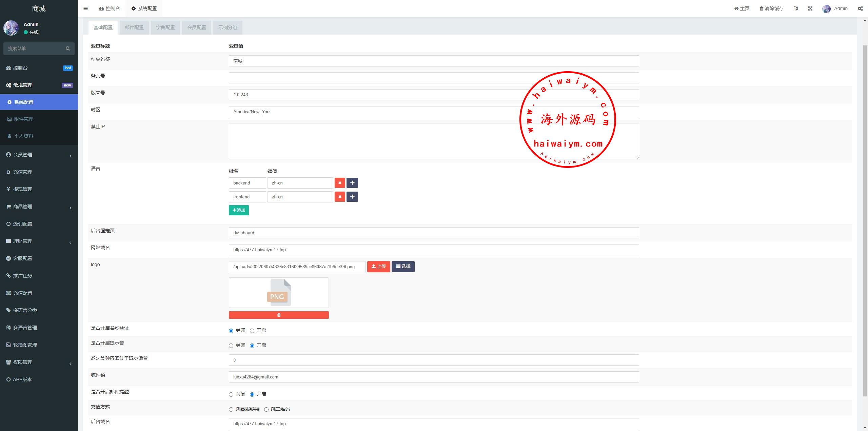The image size is (868, 431).
Task: Open 充值配置 sidebar item
Action: [x=39, y=293]
